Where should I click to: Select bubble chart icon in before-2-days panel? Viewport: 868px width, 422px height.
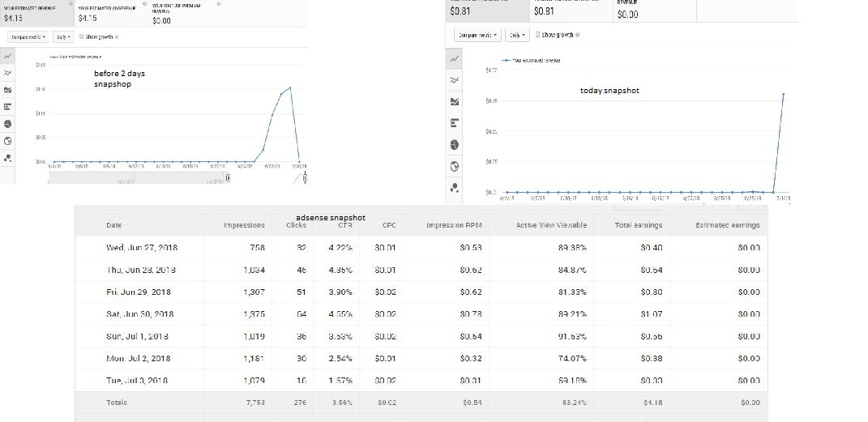pos(7,158)
